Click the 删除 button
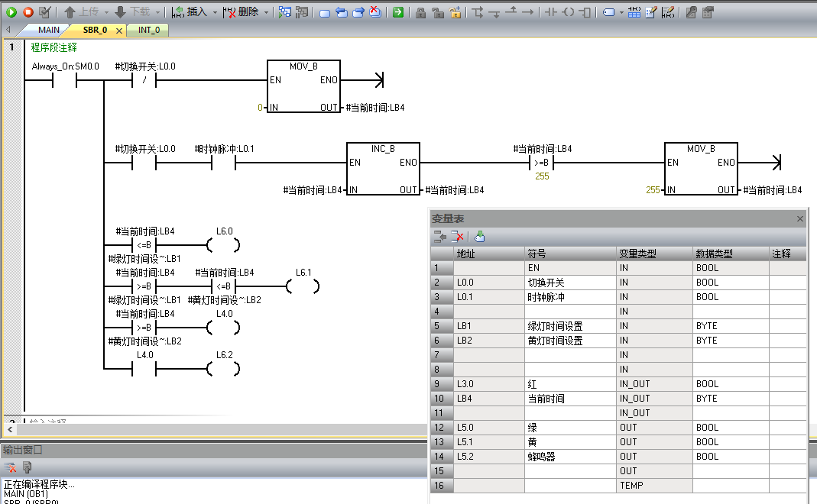This screenshot has width=817, height=504. (x=242, y=12)
